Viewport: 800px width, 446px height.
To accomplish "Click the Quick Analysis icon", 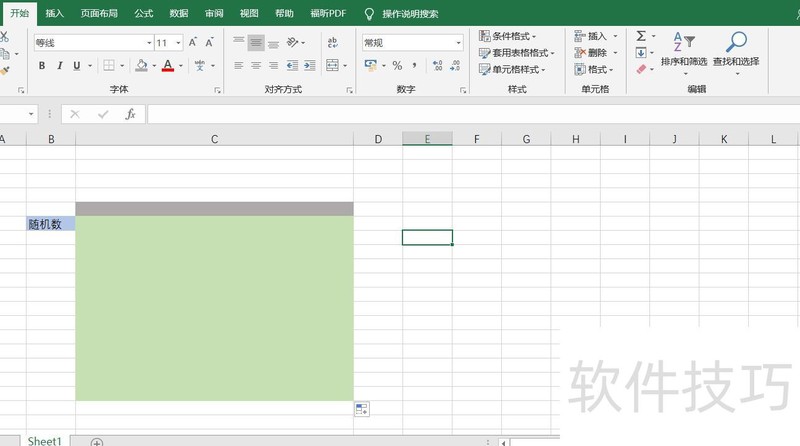I will pyautogui.click(x=362, y=409).
